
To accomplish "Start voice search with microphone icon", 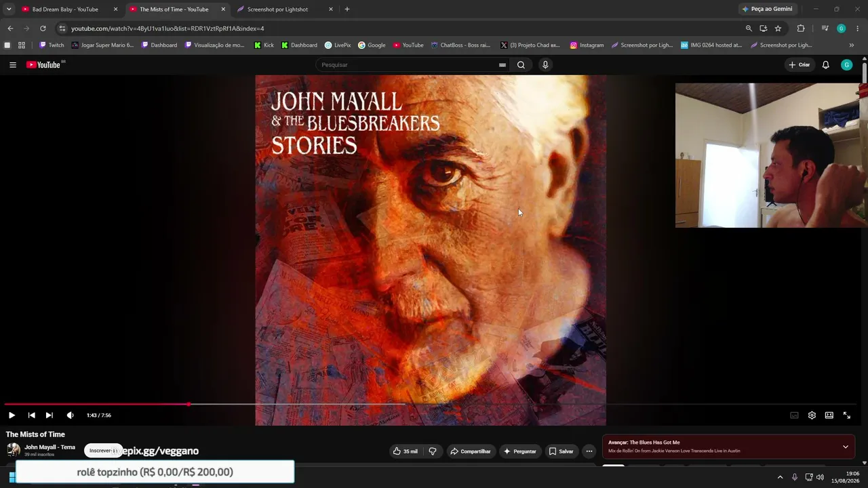I will point(545,65).
